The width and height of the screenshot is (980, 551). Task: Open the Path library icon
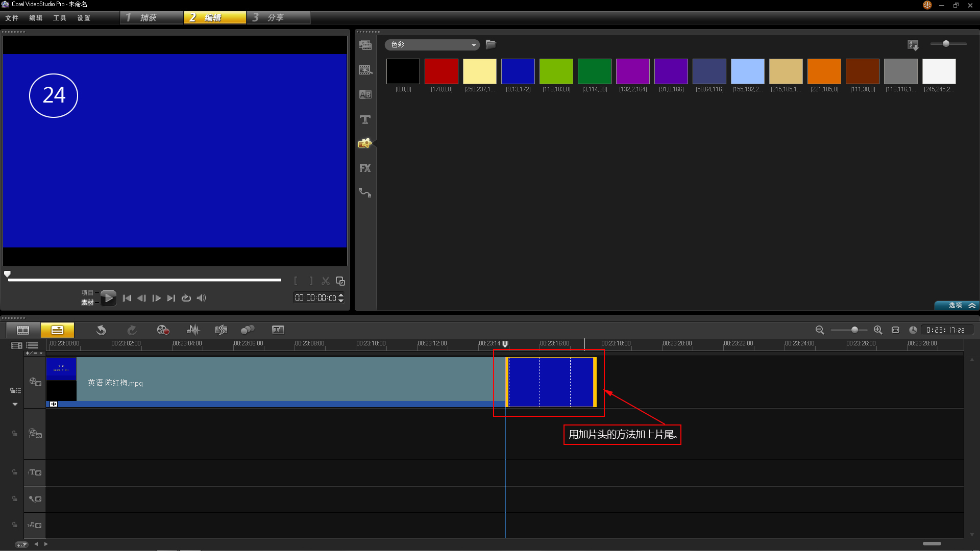[365, 193]
